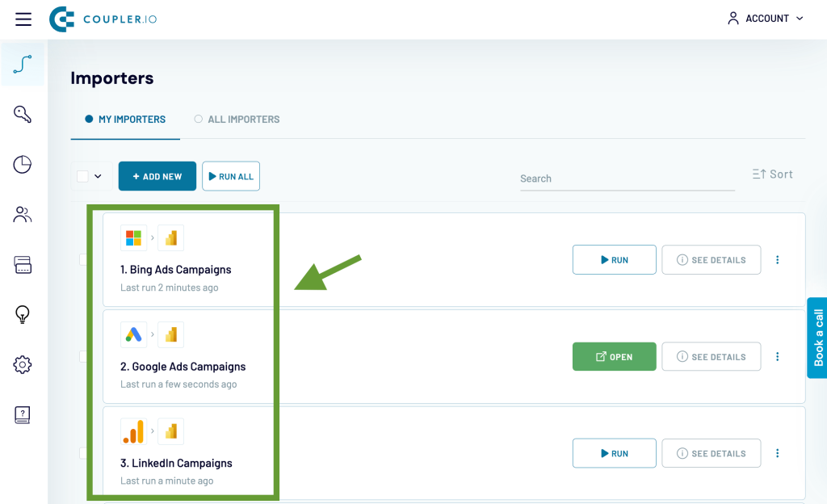Click 'Last run 2 minutes ago' text
827x504 pixels.
(x=170, y=288)
